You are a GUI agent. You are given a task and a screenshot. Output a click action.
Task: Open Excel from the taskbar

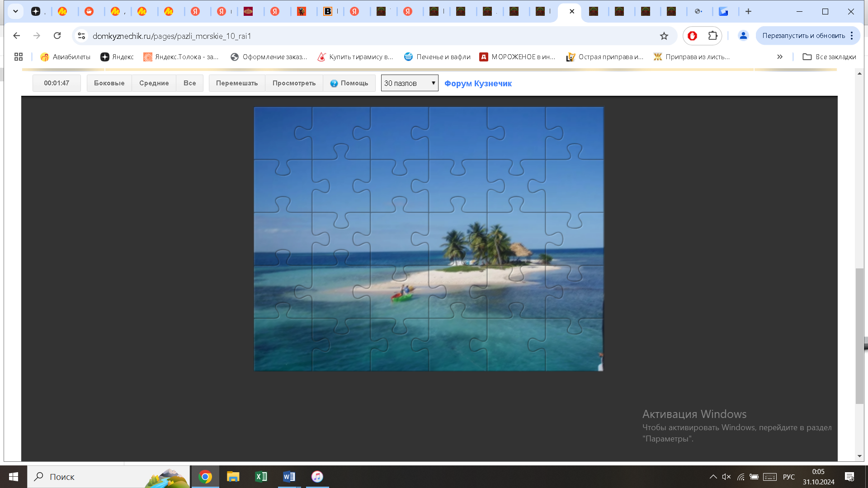[261, 477]
